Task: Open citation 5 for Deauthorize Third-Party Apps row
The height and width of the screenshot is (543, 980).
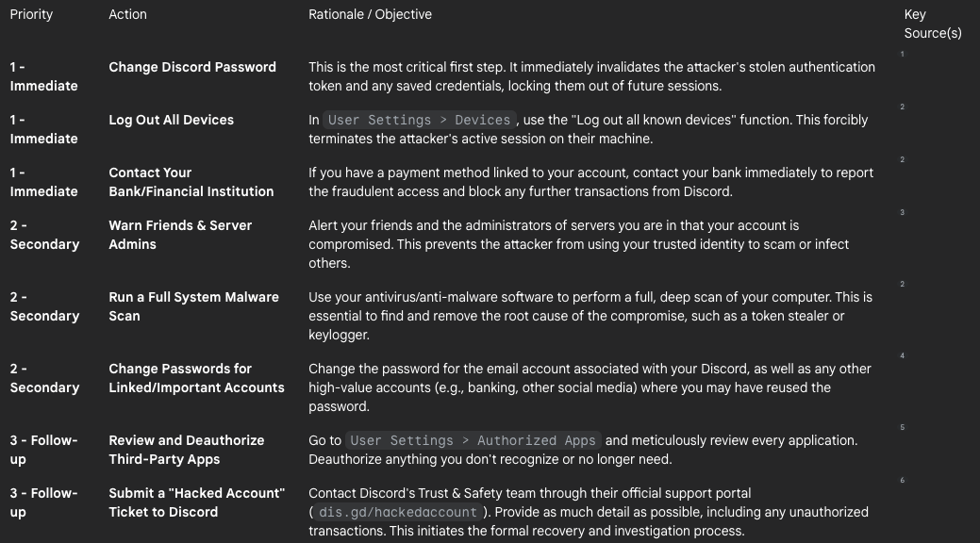Action: click(x=903, y=428)
